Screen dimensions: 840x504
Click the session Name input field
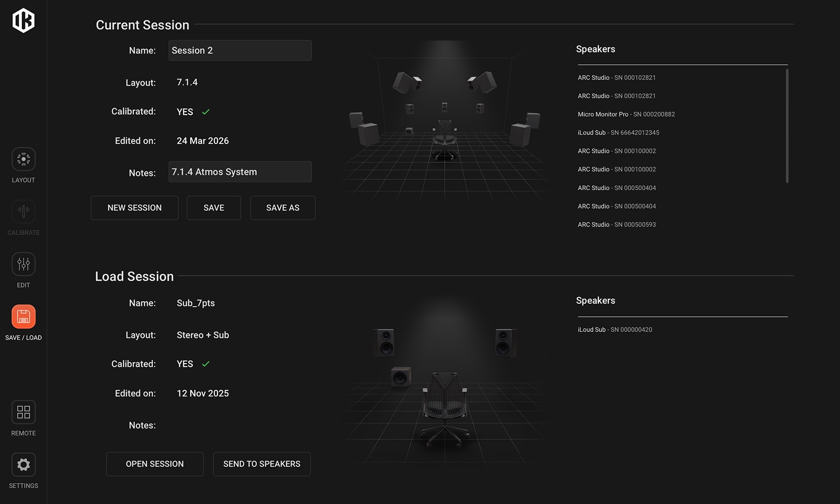click(240, 51)
